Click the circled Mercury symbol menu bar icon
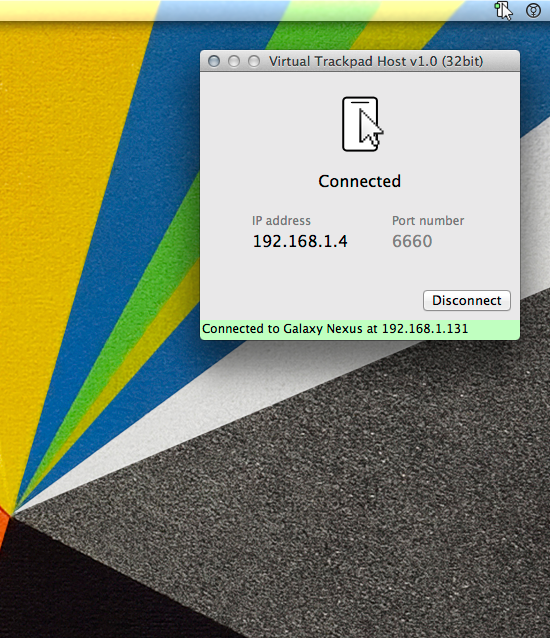 [x=533, y=10]
